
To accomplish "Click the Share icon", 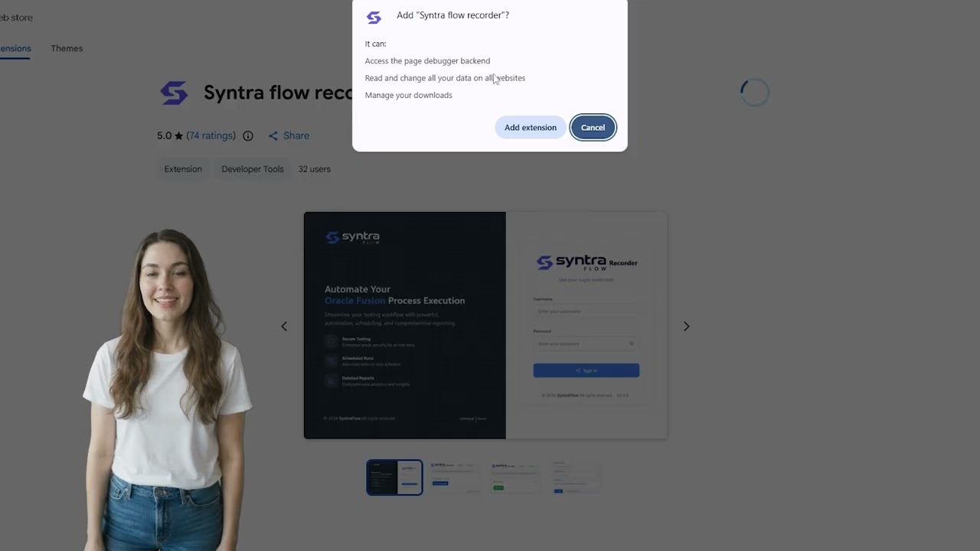I will 273,136.
